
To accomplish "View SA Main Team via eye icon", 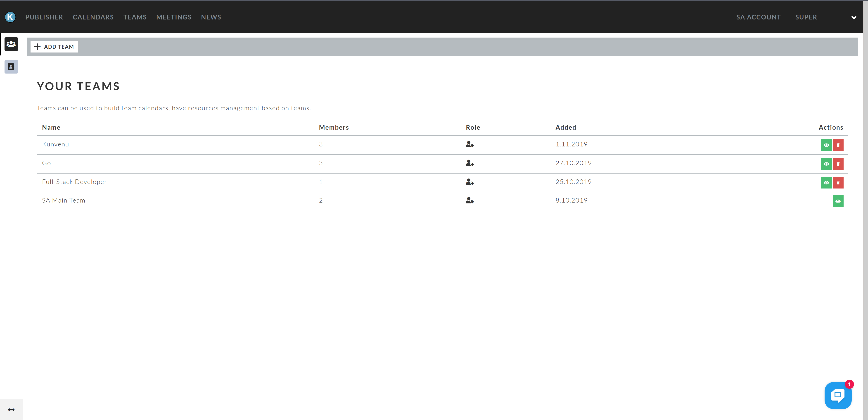I will (x=838, y=201).
